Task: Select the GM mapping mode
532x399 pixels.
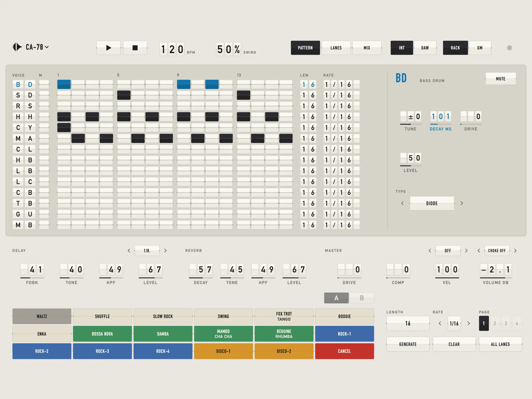Action: pyautogui.click(x=480, y=48)
